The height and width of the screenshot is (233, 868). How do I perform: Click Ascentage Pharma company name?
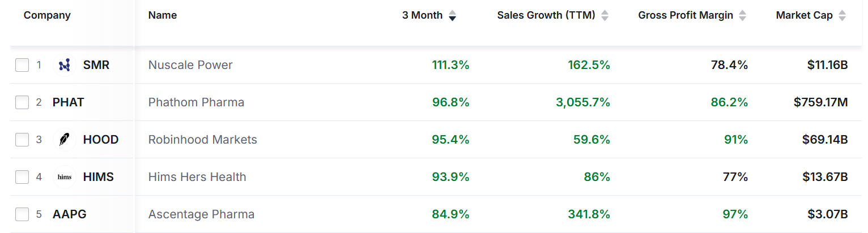pyautogui.click(x=201, y=214)
